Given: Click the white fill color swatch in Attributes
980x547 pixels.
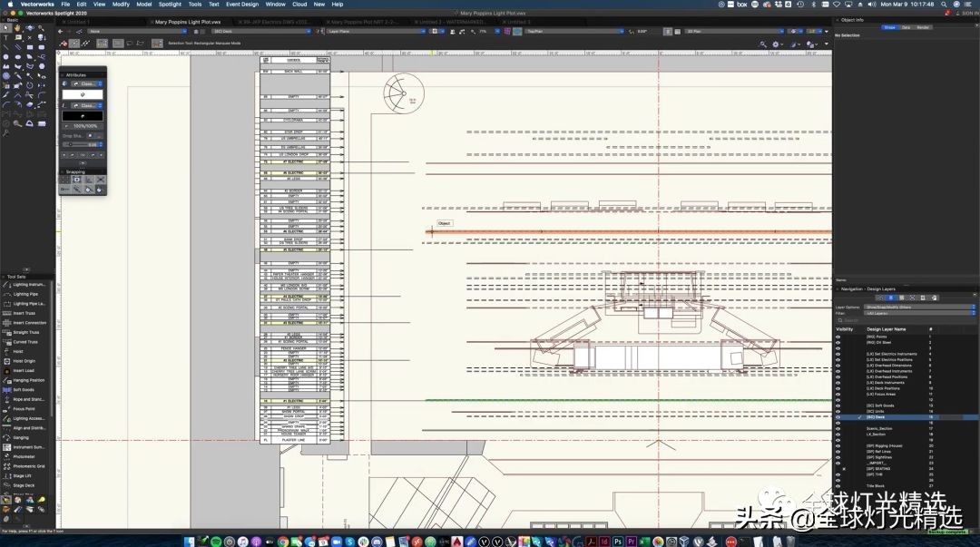Looking at the screenshot, I should click(82, 94).
